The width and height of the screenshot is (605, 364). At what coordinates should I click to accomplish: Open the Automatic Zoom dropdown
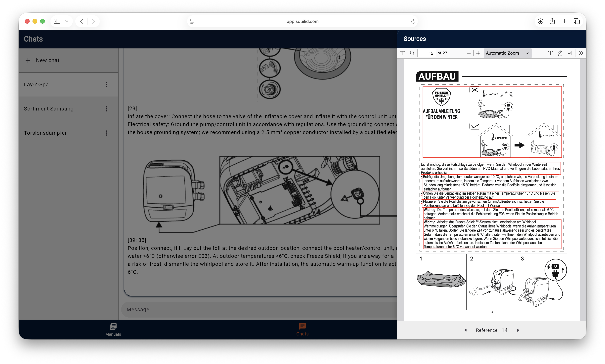point(507,53)
